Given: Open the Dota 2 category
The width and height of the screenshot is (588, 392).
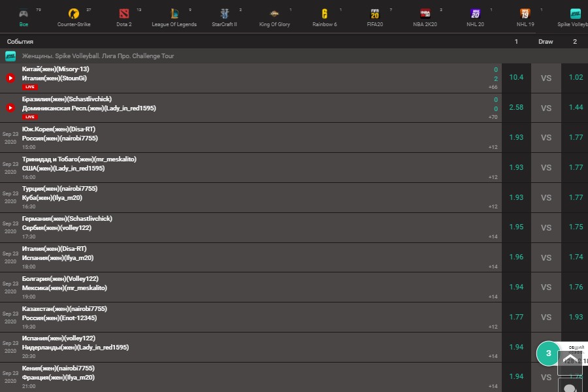Looking at the screenshot, I should (124, 14).
